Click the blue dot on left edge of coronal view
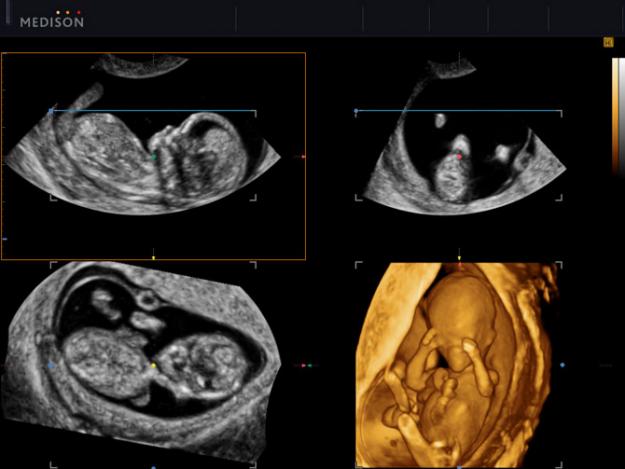 pos(51,366)
